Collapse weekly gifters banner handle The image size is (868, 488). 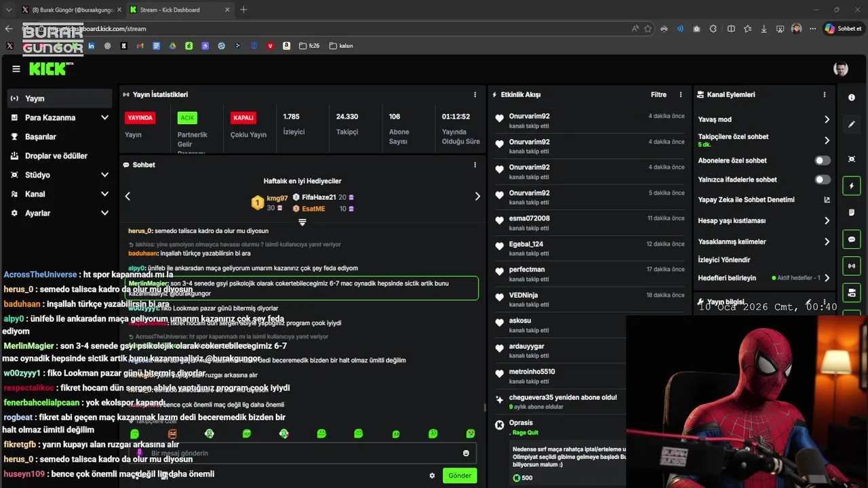point(302,222)
